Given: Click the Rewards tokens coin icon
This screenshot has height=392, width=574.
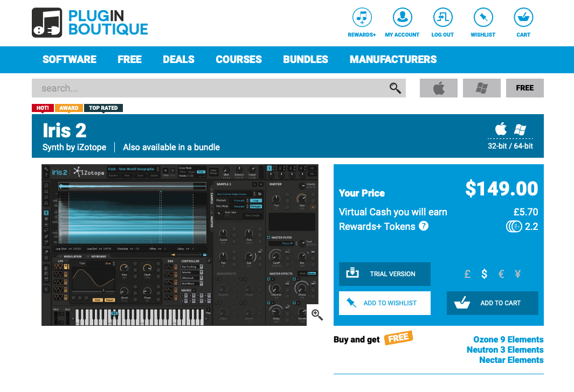Looking at the screenshot, I should point(514,227).
